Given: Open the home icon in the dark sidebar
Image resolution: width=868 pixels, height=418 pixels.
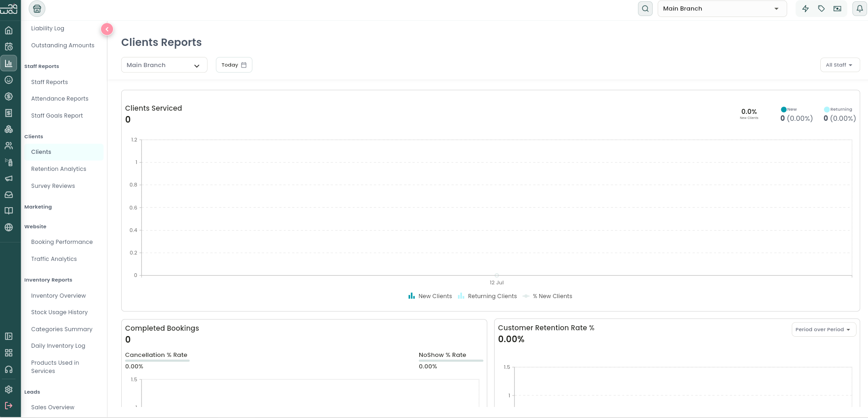Looking at the screenshot, I should (x=9, y=30).
